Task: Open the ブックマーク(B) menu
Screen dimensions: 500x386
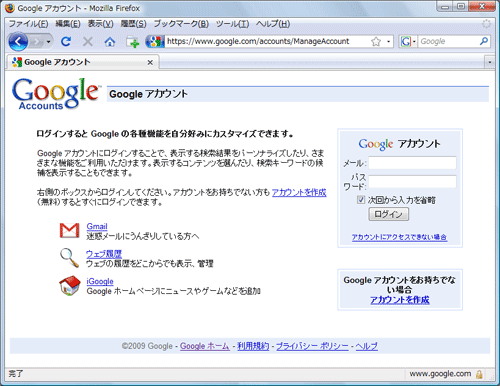Action: pyautogui.click(x=181, y=24)
